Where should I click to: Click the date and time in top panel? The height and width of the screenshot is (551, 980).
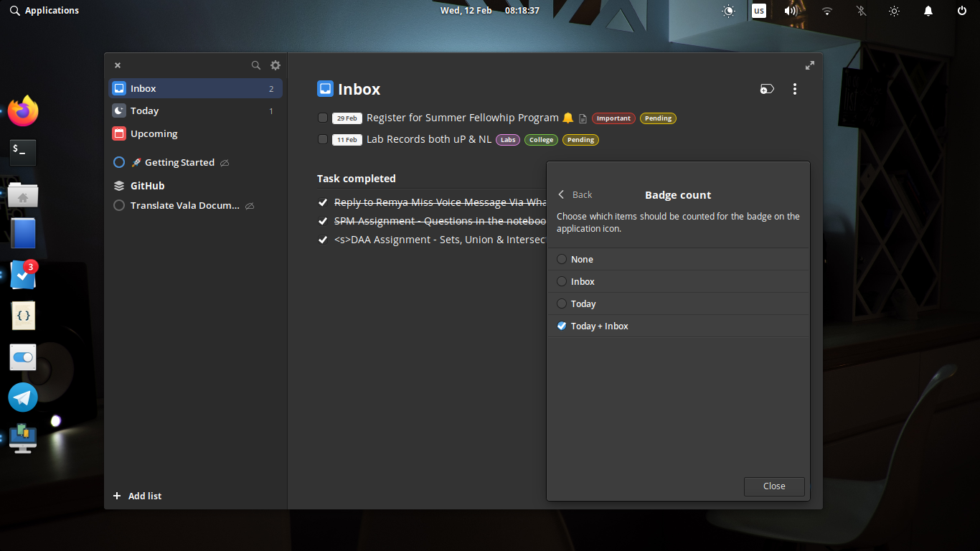pyautogui.click(x=490, y=11)
